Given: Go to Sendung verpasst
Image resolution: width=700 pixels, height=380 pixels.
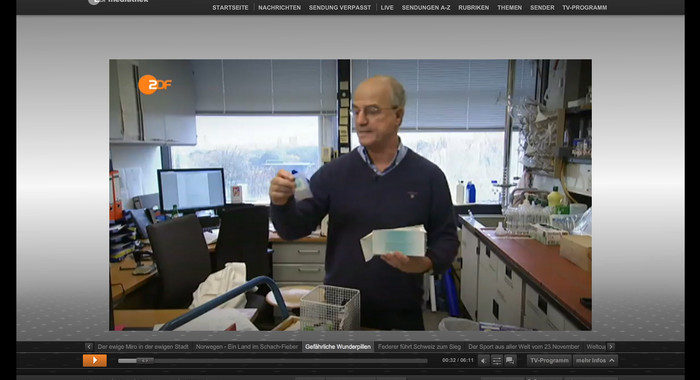Looking at the screenshot, I should [x=340, y=8].
